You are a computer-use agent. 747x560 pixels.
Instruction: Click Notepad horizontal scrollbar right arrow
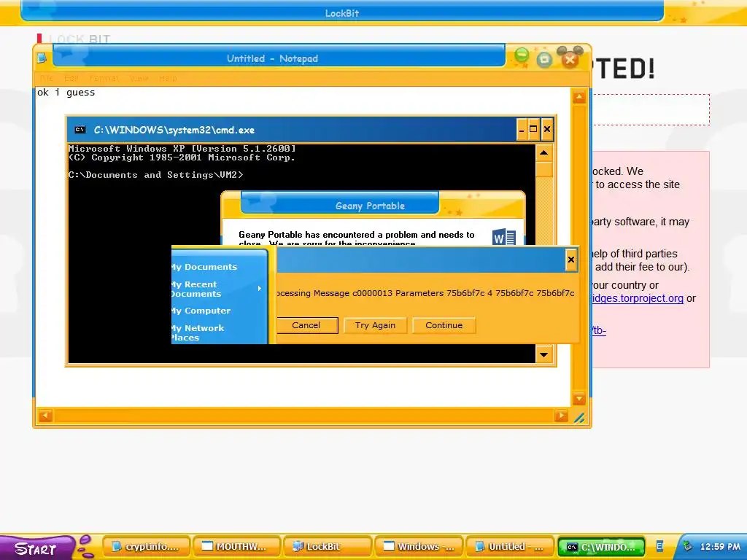coord(561,416)
